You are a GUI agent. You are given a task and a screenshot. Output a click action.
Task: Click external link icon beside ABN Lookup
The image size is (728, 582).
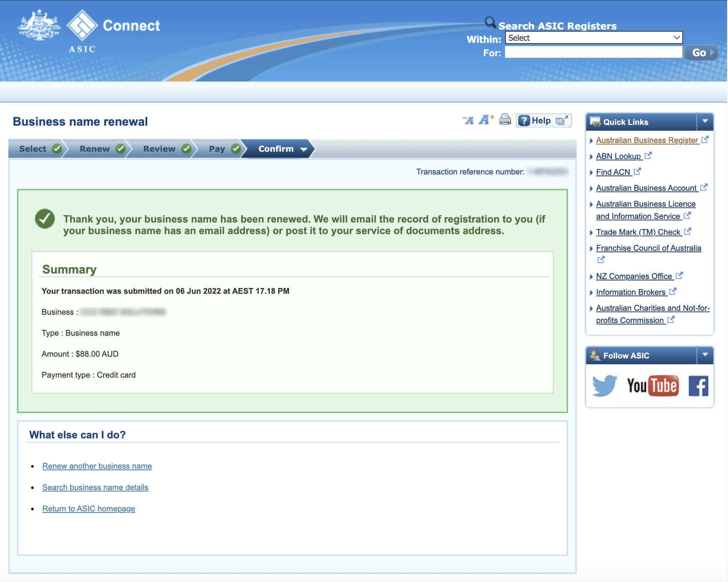click(648, 156)
